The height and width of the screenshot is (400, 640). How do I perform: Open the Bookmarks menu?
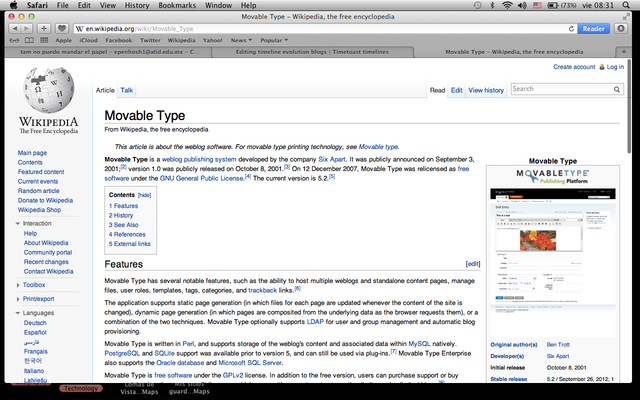[x=177, y=5]
